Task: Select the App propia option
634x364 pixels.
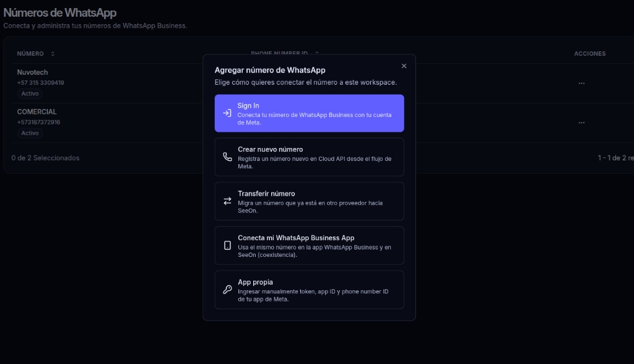Action: coord(309,290)
